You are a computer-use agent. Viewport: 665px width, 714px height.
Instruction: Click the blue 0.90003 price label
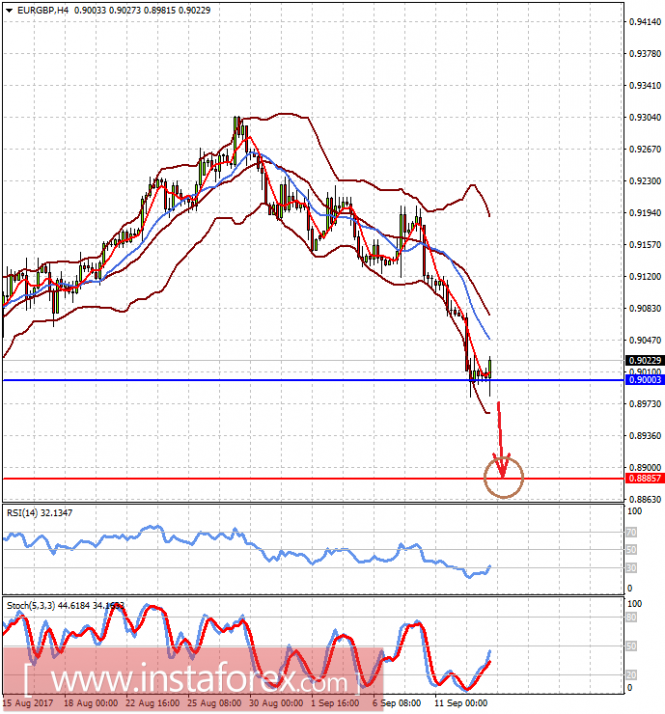click(645, 380)
